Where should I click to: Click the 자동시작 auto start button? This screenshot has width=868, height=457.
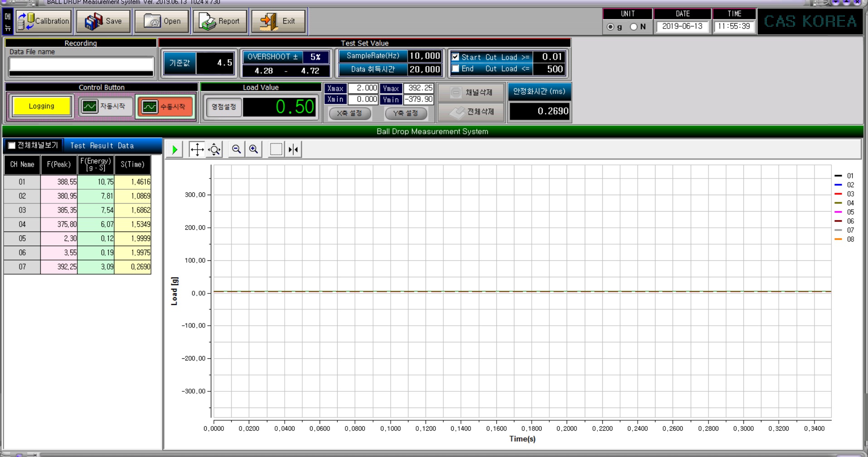105,106
